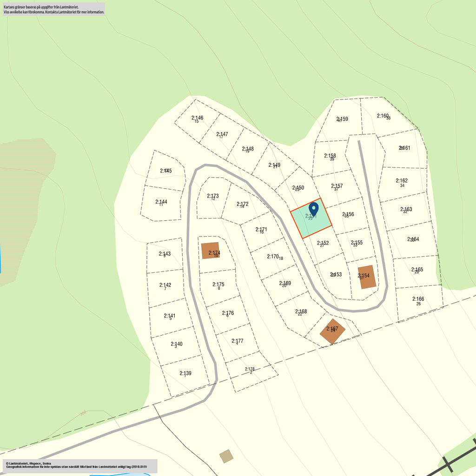Screen dimensions: 476x476
Task: Click the highlighted green parcel 2:151
Action: (311, 219)
